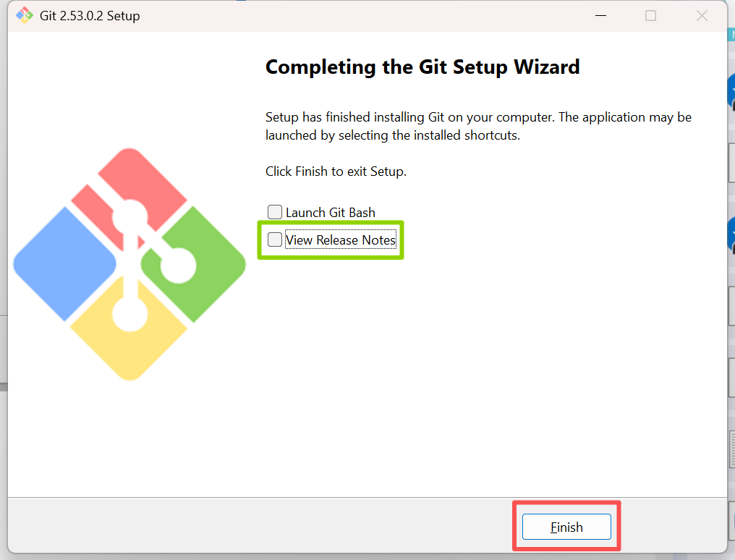Click Finish to exit Setup
The image size is (735, 560).
[566, 527]
